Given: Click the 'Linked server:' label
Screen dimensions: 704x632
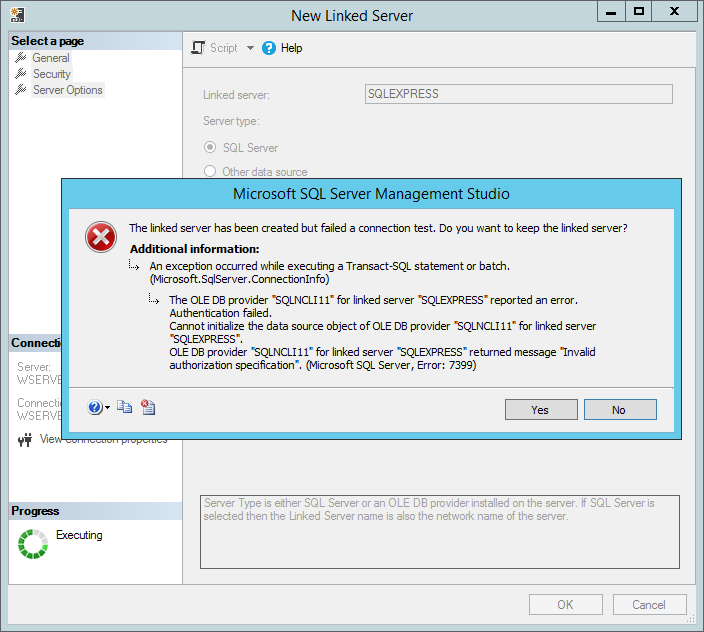Looking at the screenshot, I should coord(236,95).
